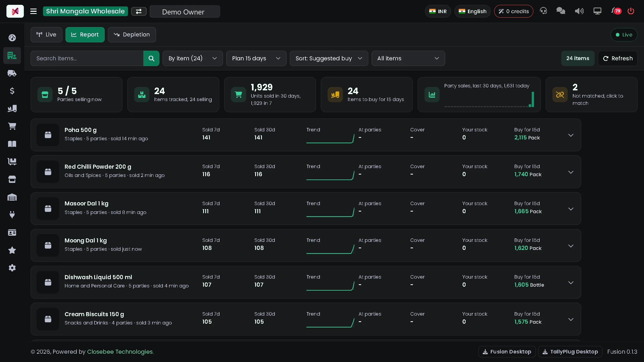Image resolution: width=644 pixels, height=362 pixels.
Task: Open the Not matched, click to match card
Action: (591, 95)
